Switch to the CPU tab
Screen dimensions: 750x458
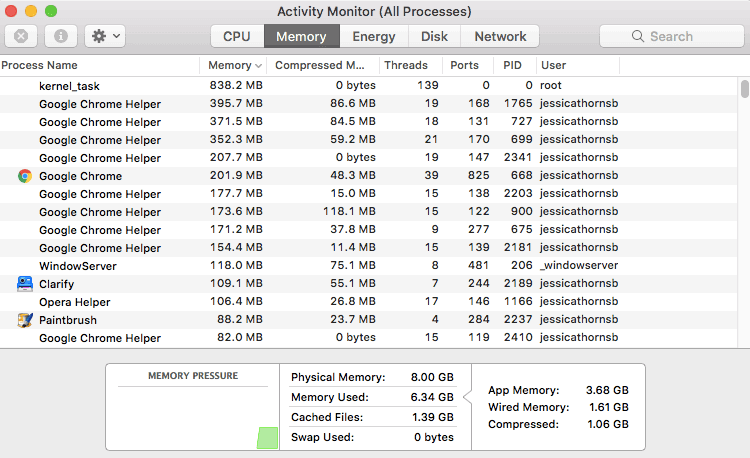click(237, 36)
